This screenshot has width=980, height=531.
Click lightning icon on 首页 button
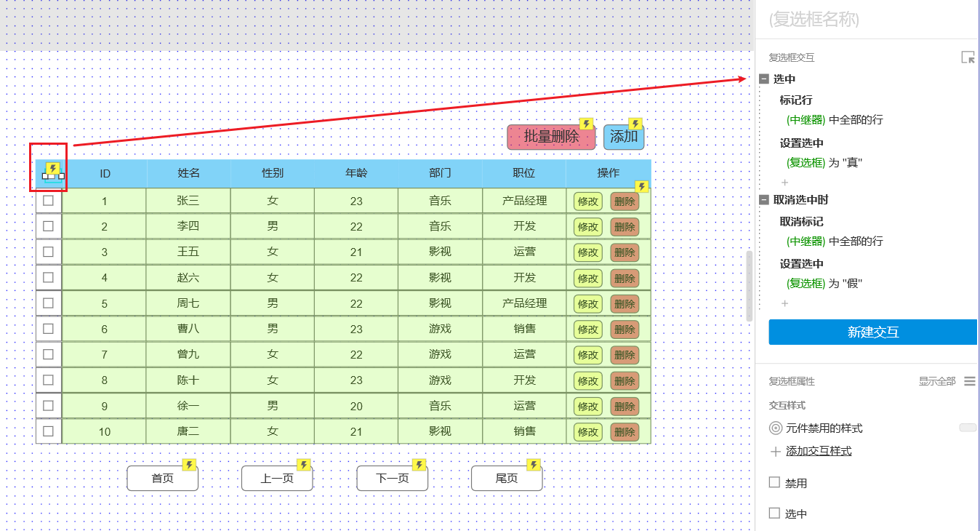point(189,465)
